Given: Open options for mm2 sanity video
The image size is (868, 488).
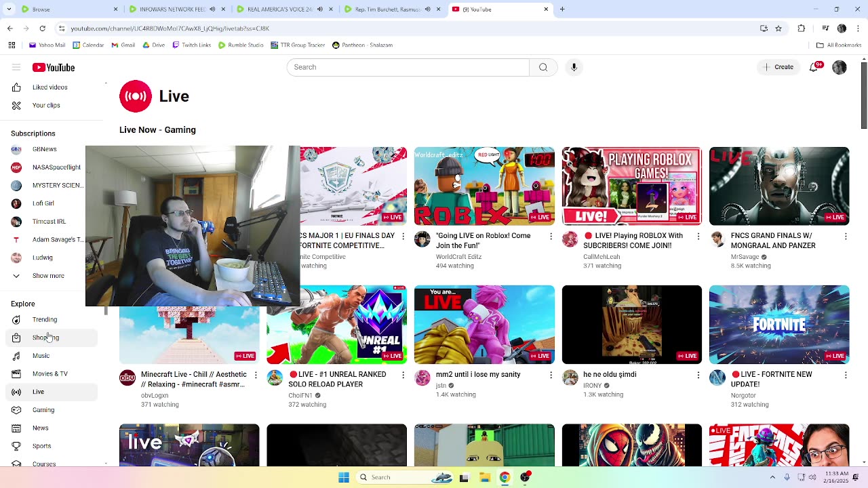Looking at the screenshot, I should [551, 375].
